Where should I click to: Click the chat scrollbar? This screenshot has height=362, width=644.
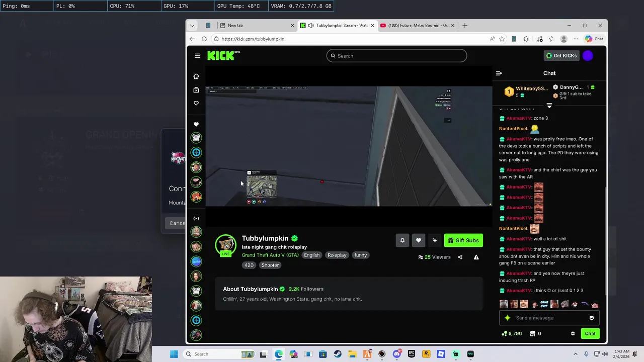click(605, 241)
